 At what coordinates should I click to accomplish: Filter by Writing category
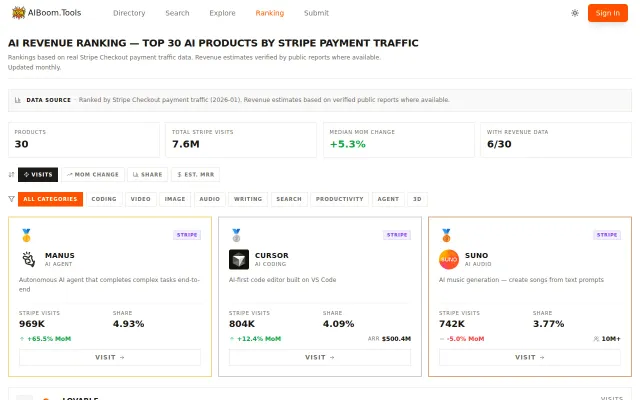point(248,199)
